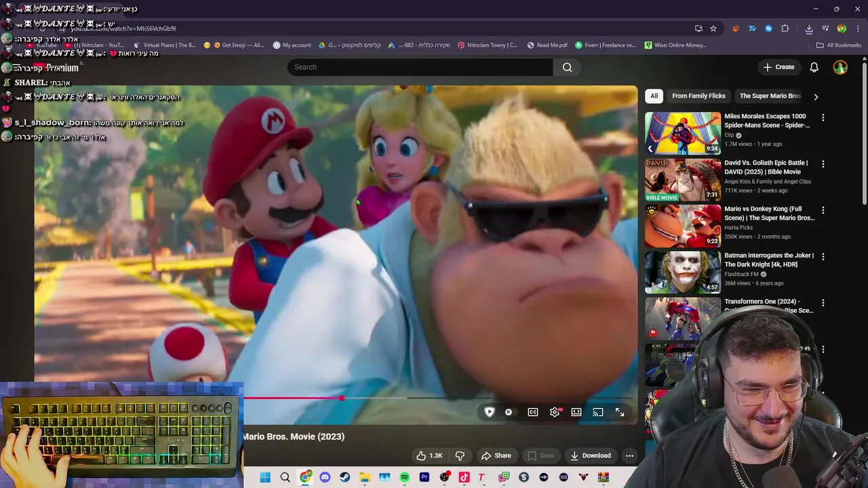Screen dimensions: 868x488
Task: Open Steam from the taskbar
Action: 344,477
